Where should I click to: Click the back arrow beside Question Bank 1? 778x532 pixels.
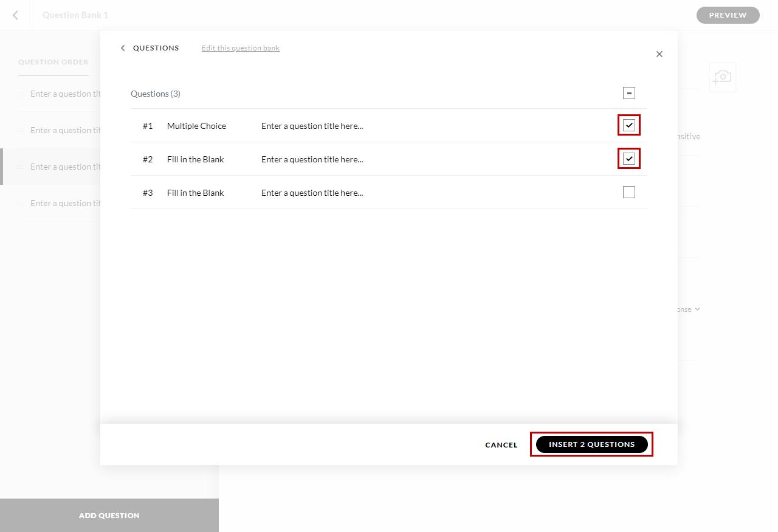pyautogui.click(x=15, y=15)
